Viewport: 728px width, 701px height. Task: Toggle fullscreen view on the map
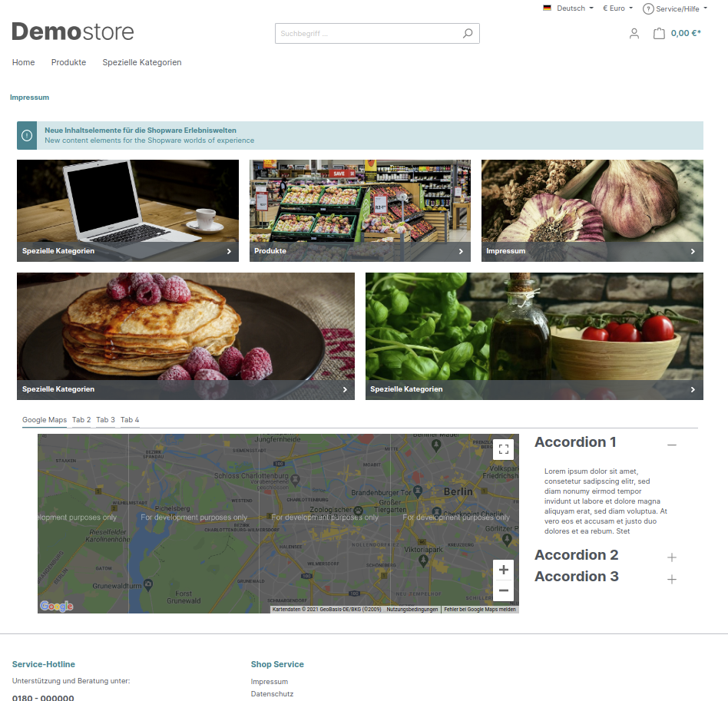(x=503, y=449)
